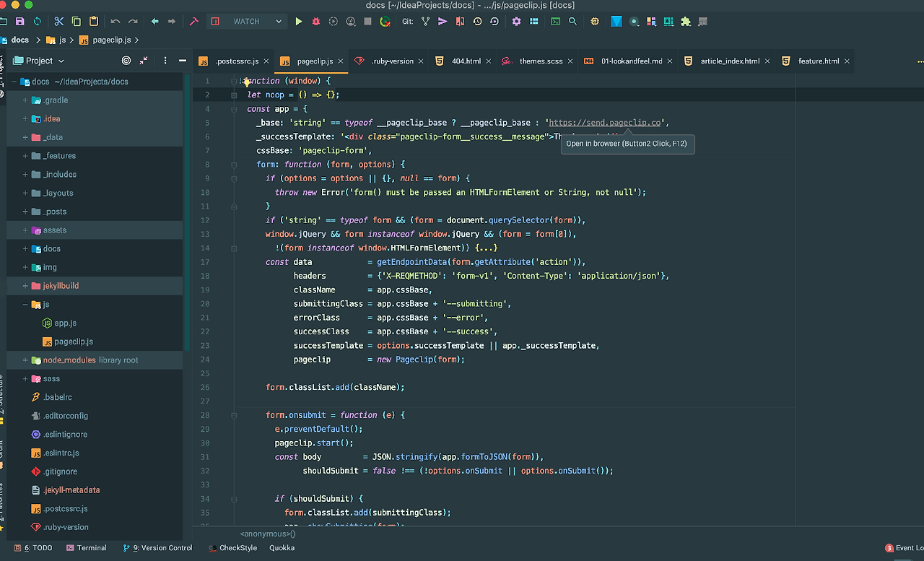This screenshot has width=924, height=561.
Task: Expand the node_modules library root folder
Action: click(x=25, y=360)
